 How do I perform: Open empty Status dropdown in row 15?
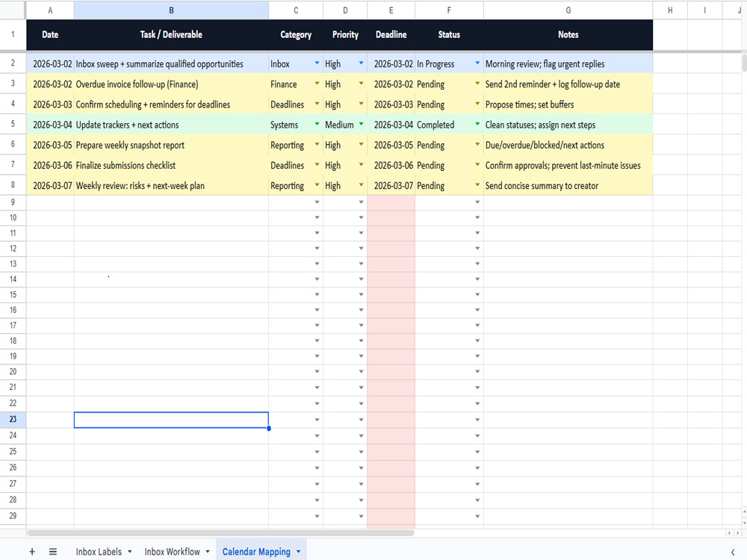tap(477, 295)
